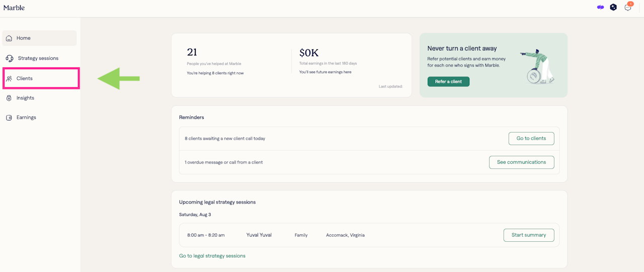Open the Insights menu item
644x272 pixels.
[25, 98]
